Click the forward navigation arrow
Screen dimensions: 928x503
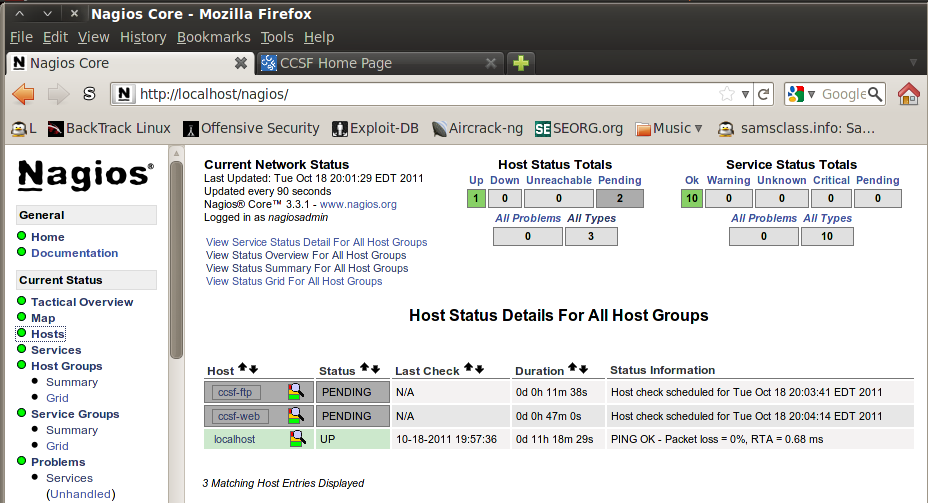click(58, 94)
